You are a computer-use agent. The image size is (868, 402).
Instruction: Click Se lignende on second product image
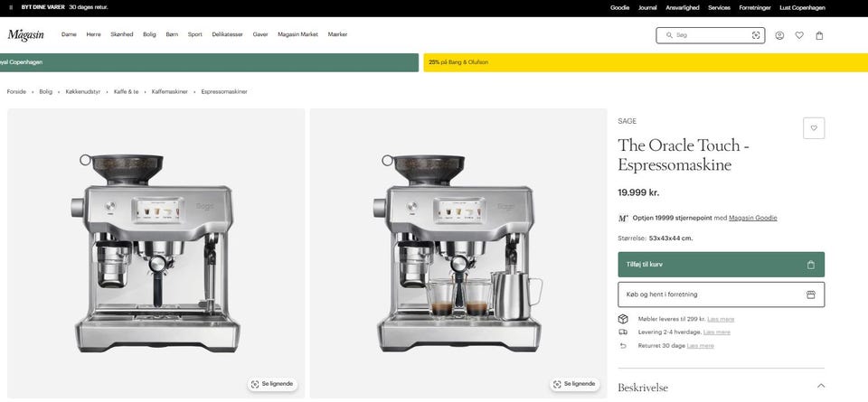click(x=575, y=384)
